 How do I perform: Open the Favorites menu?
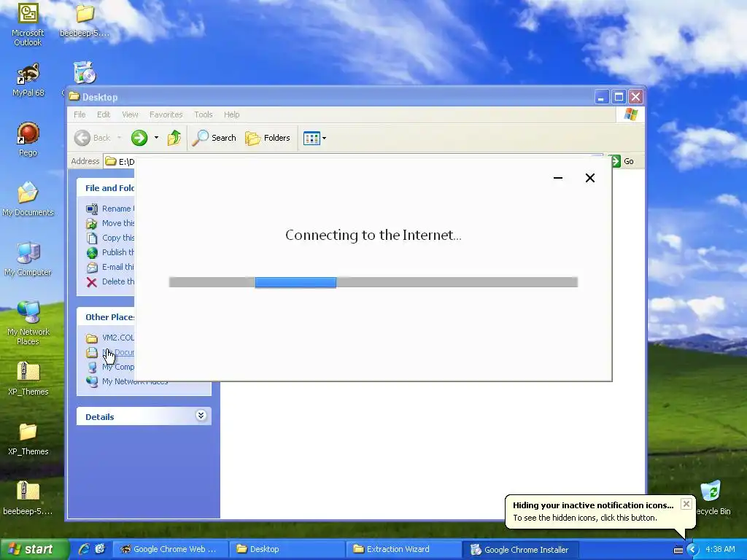tap(166, 114)
